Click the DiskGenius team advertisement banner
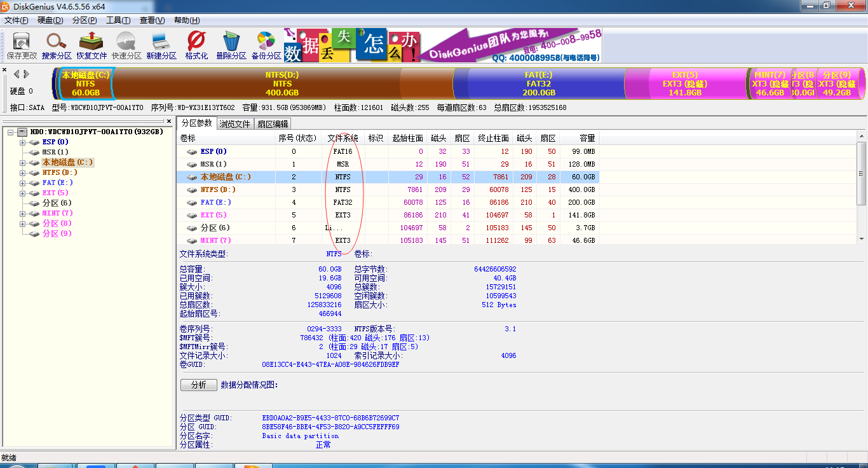This screenshot has width=868, height=468. pyautogui.click(x=443, y=45)
